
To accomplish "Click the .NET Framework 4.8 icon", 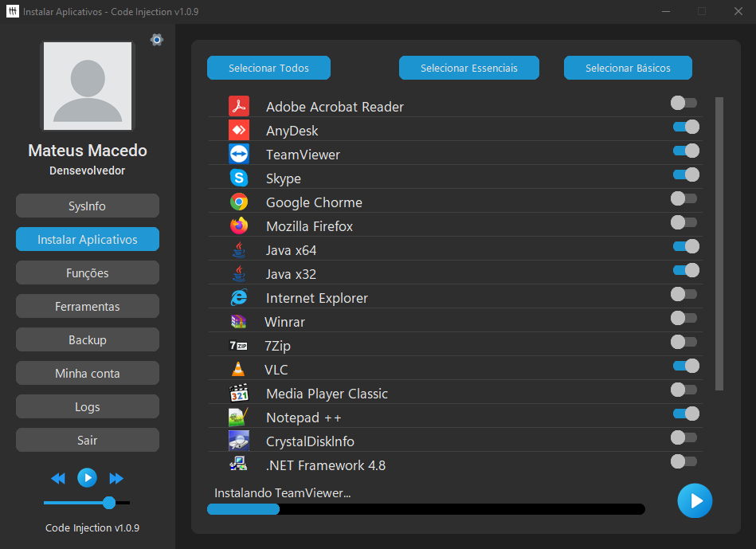I will (238, 464).
